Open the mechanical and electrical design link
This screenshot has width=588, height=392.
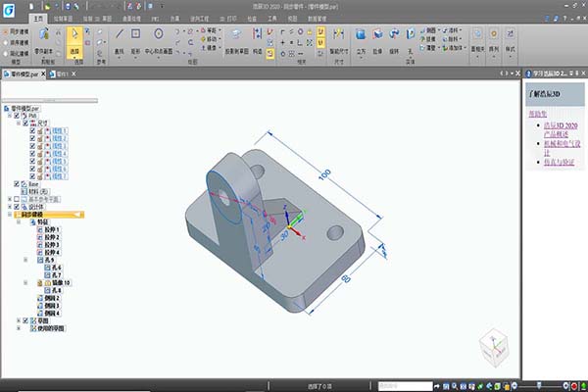[563, 148]
